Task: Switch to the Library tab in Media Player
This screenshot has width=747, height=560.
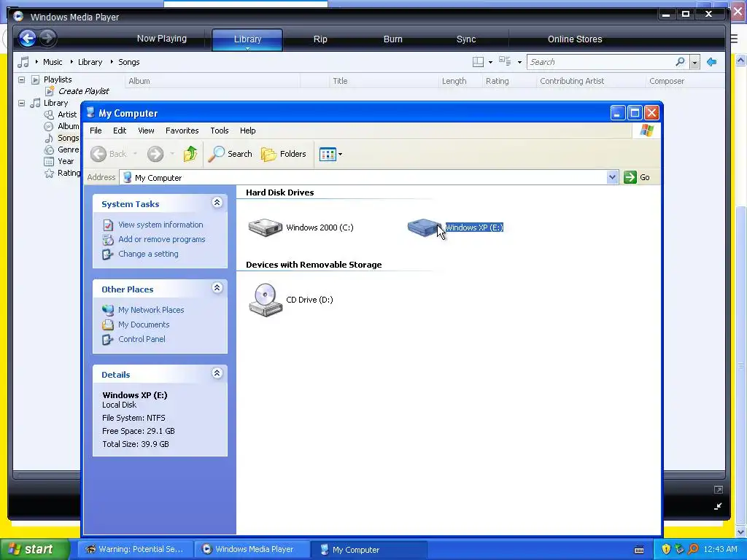Action: tap(247, 39)
